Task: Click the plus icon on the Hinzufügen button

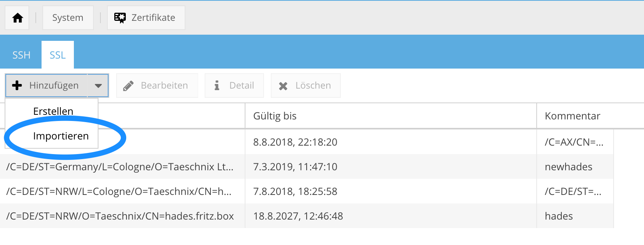Action: [x=17, y=85]
